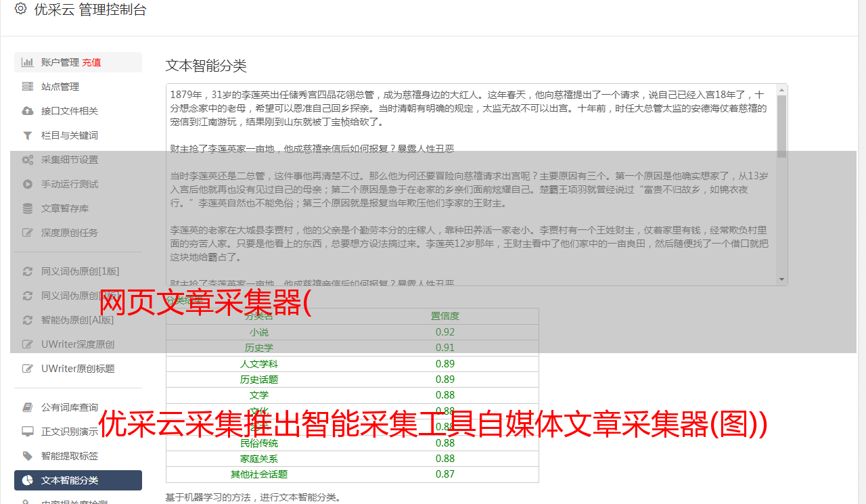Viewport: 866px width, 504px height.
Task: Click the text area scrollbar down arrow
Action: [782, 279]
